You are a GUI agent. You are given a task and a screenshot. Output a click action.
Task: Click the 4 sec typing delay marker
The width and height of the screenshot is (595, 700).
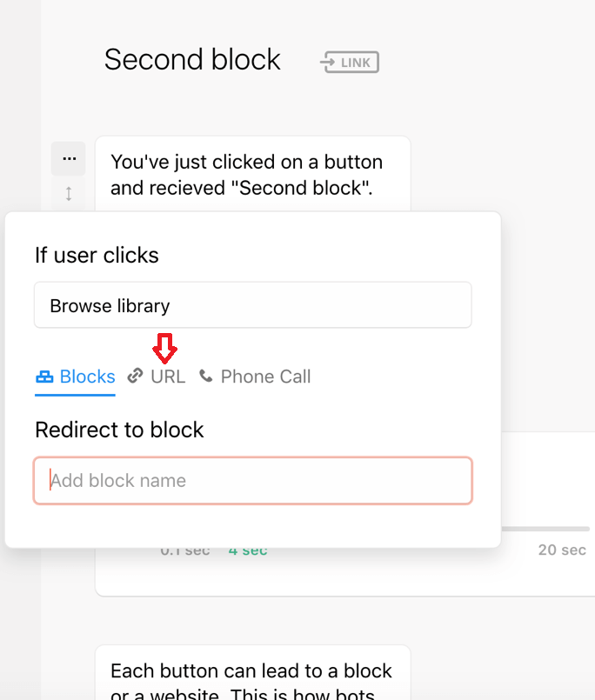pos(248,550)
